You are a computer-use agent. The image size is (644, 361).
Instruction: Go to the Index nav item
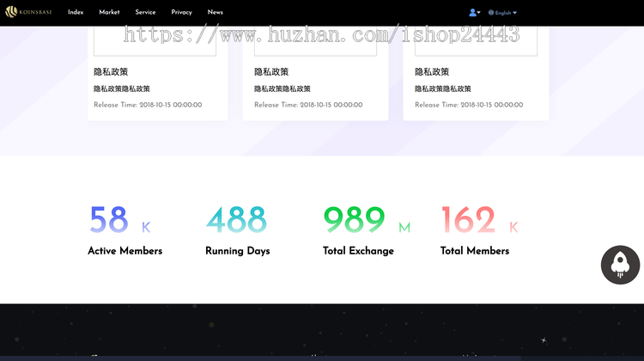pyautogui.click(x=76, y=12)
